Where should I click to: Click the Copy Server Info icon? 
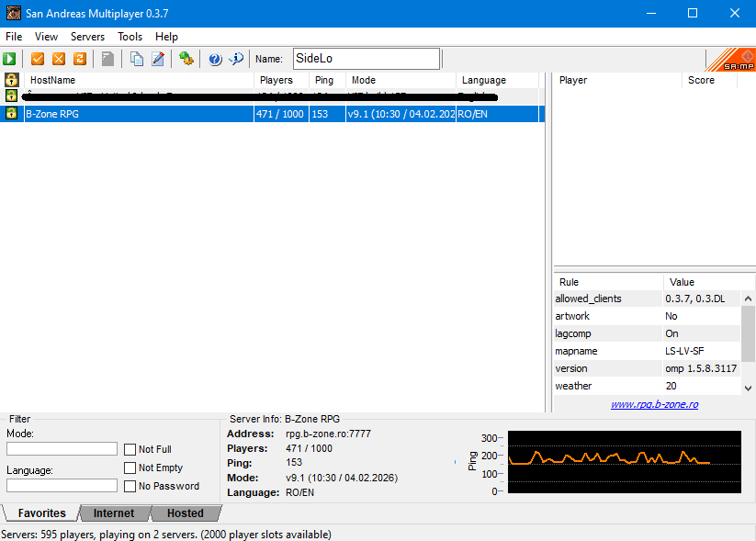point(137,59)
